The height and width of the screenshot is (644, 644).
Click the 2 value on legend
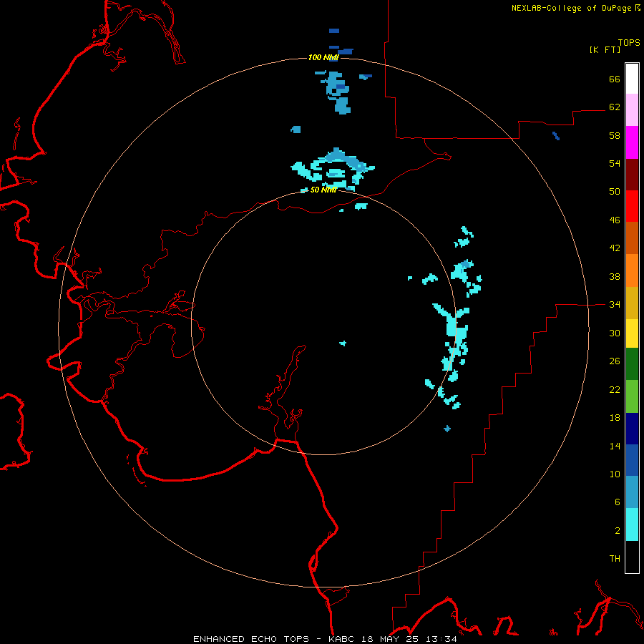point(618,531)
